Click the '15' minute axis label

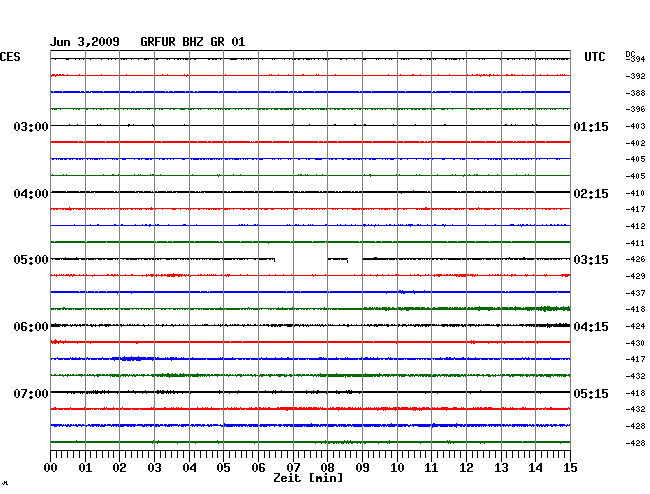pyautogui.click(x=570, y=468)
